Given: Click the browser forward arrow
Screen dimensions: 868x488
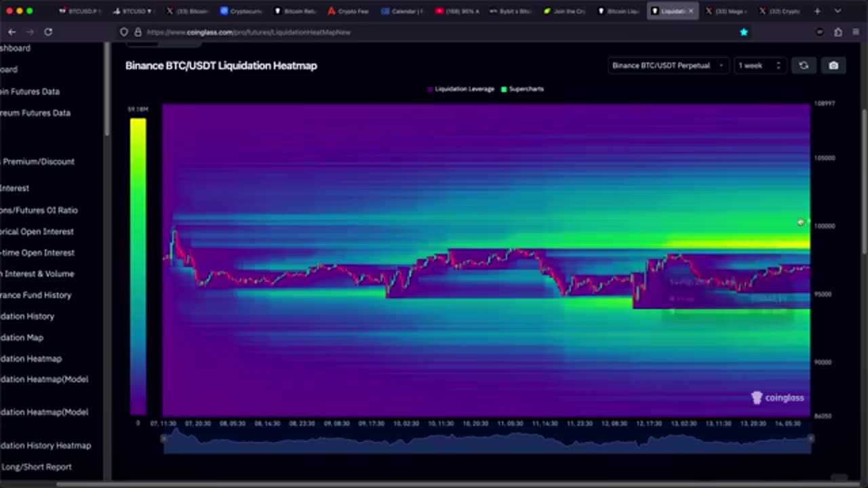Looking at the screenshot, I should pos(30,32).
